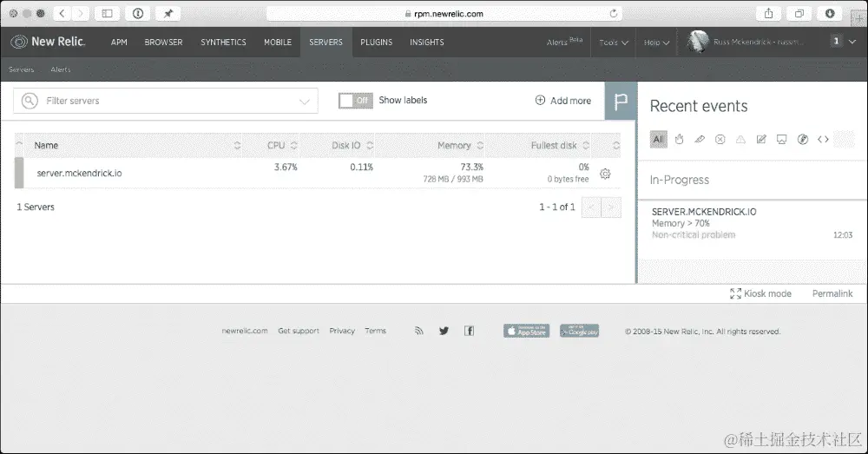This screenshot has height=454, width=868.
Task: Filter events by deployment screen icon
Action: [782, 140]
